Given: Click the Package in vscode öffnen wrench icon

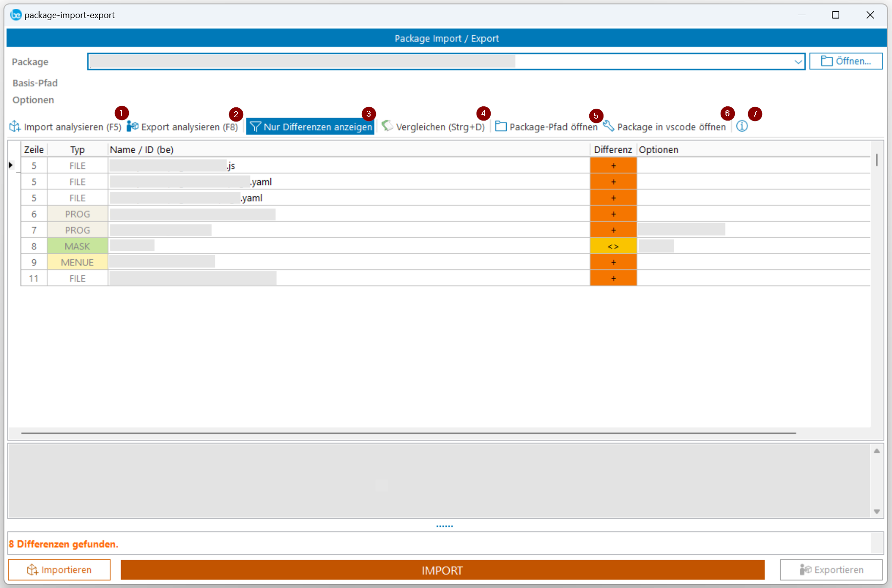Looking at the screenshot, I should (x=608, y=126).
